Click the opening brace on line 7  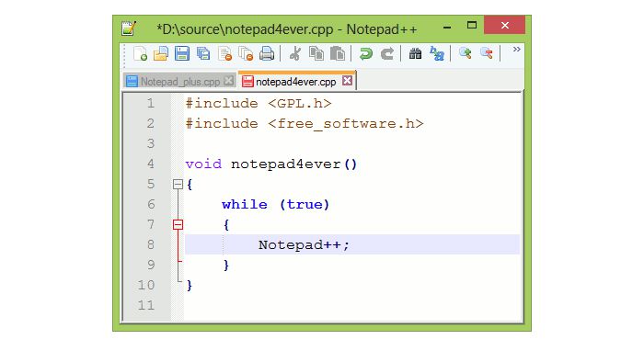(226, 225)
